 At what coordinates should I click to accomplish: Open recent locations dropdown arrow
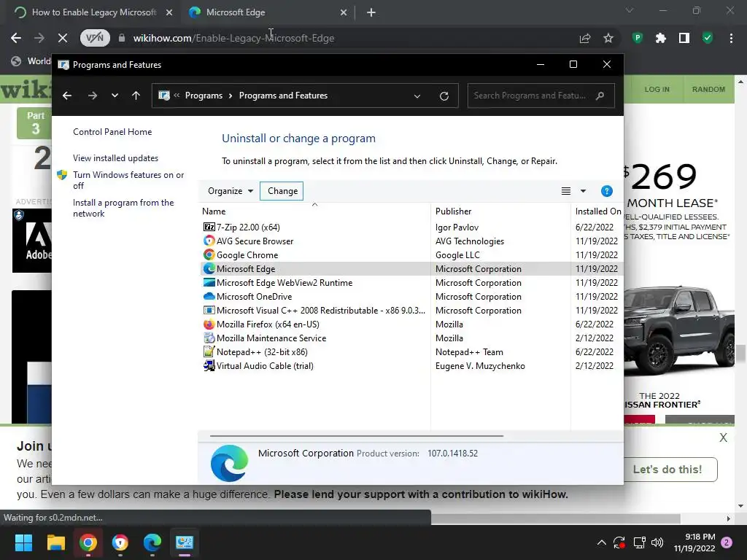click(x=115, y=96)
